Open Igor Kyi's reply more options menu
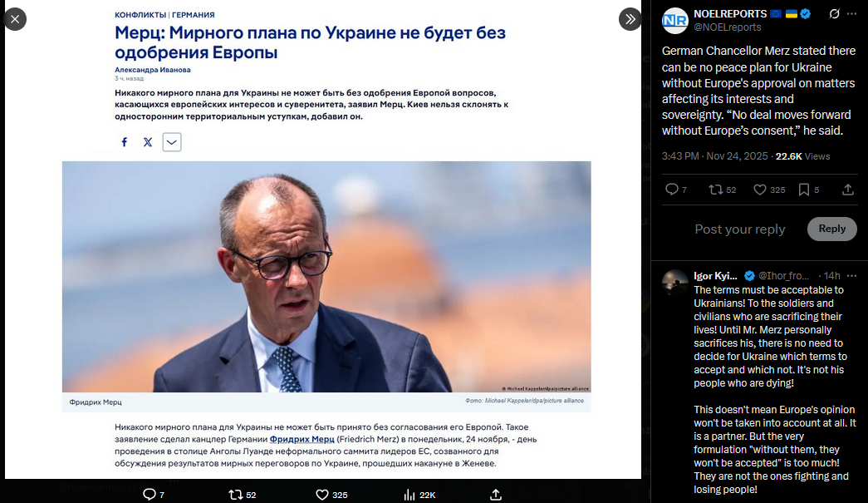 coord(852,276)
